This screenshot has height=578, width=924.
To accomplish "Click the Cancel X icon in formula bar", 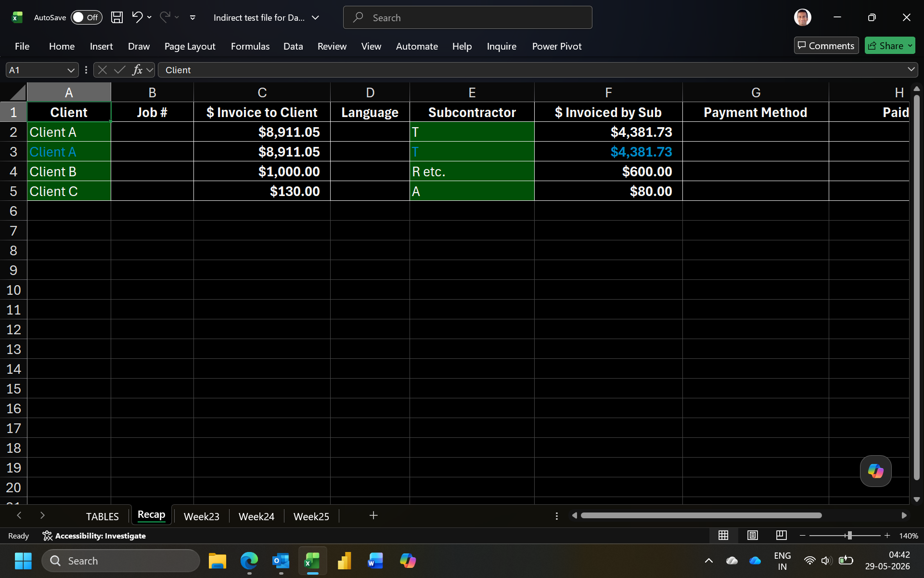I will 102,70.
